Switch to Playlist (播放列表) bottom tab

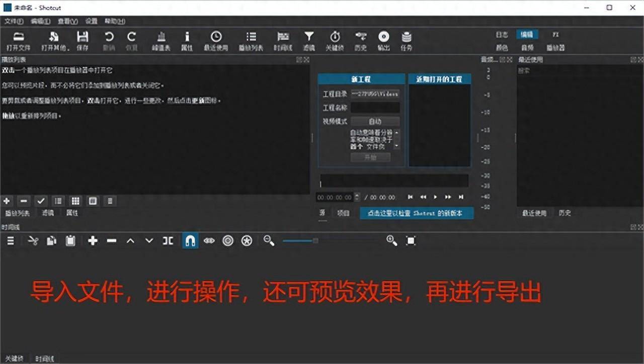pyautogui.click(x=18, y=213)
